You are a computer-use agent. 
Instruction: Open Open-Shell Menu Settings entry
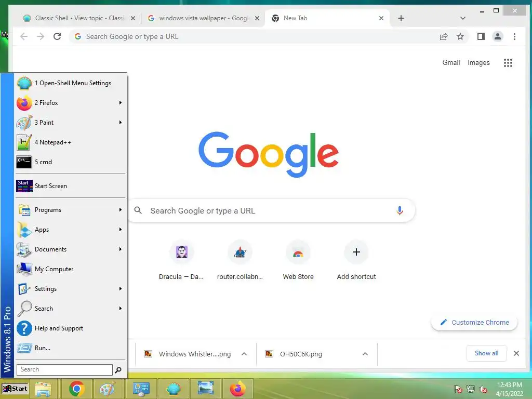(71, 83)
